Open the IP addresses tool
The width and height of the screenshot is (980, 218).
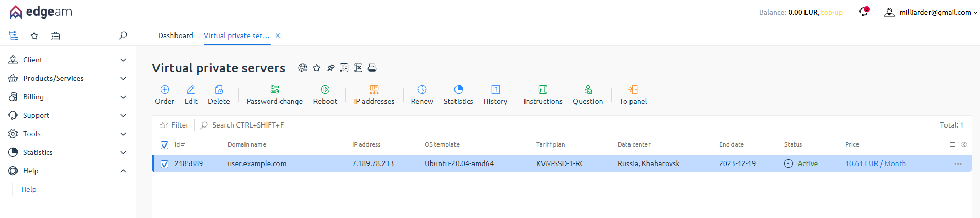[x=374, y=90]
